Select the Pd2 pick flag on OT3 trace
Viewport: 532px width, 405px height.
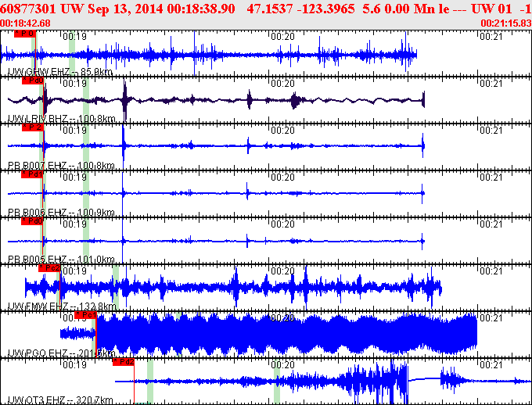[x=124, y=362]
